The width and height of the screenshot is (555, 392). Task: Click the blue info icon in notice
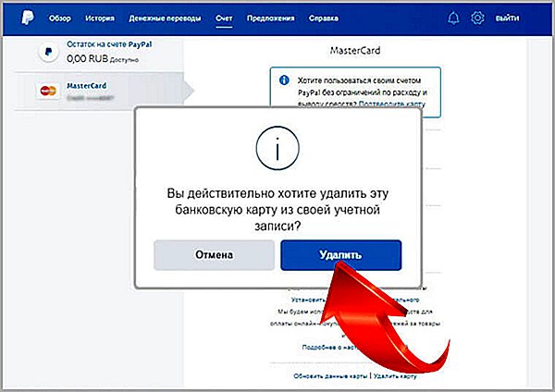click(284, 80)
